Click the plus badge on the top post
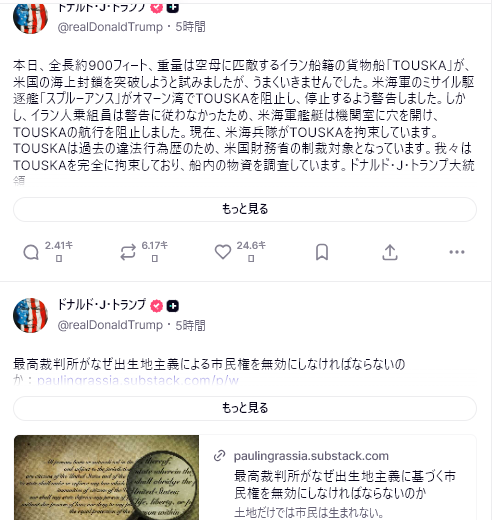The height and width of the screenshot is (520, 497). (x=172, y=7)
